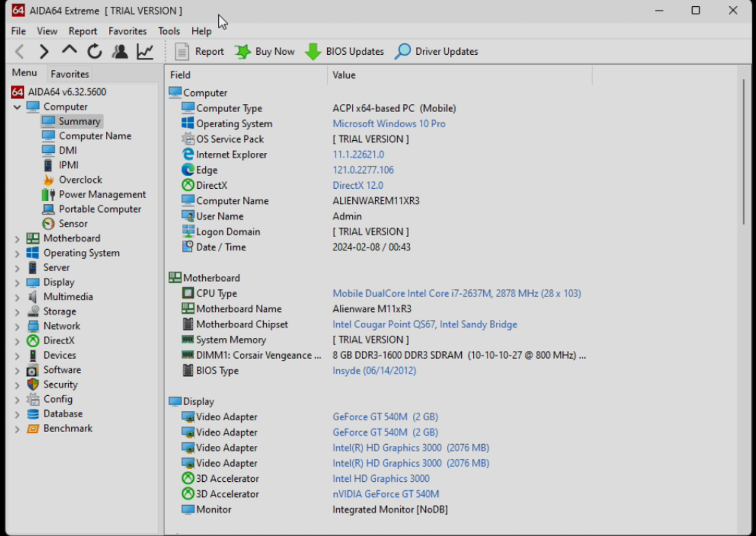The width and height of the screenshot is (756, 536).
Task: Click the Report toolbar button
Action: click(x=199, y=52)
